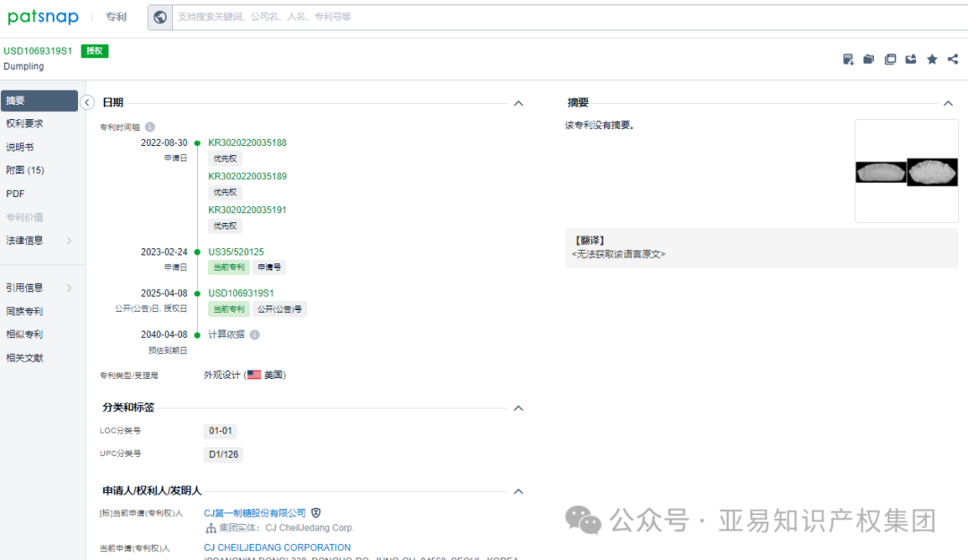Collapse the sidebar with the round arrow
968x560 pixels.
coord(87,102)
